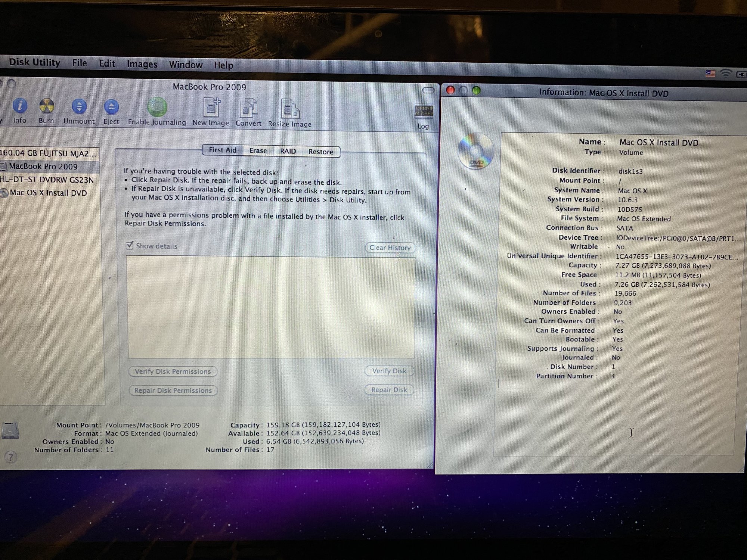Click Verify Disk Permissions button

pyautogui.click(x=173, y=371)
